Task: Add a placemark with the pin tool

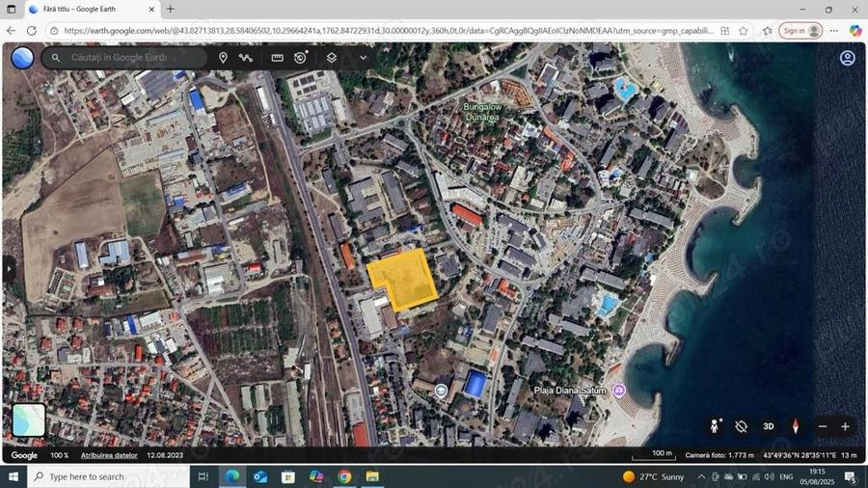Action: click(x=223, y=58)
